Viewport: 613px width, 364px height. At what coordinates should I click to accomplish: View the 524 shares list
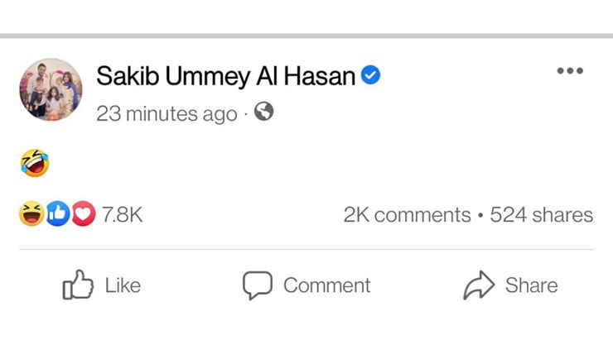(x=542, y=215)
